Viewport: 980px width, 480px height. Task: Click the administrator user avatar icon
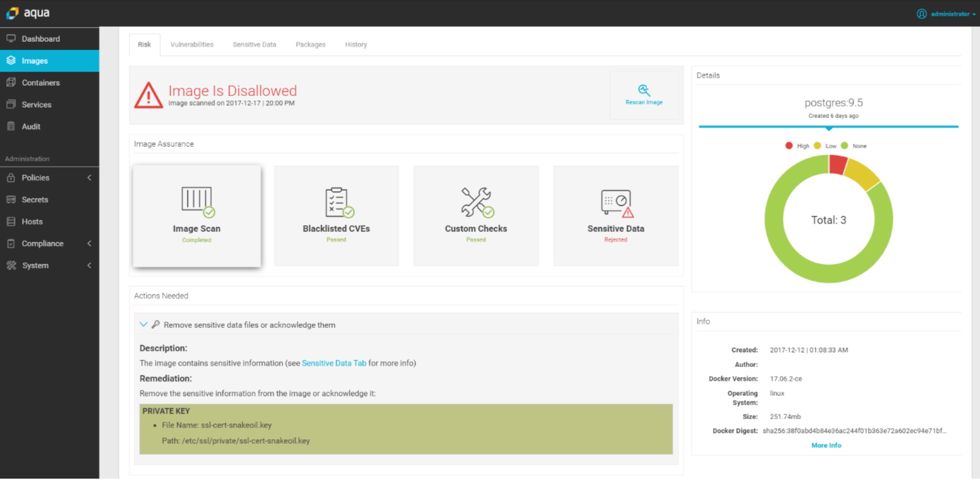coord(922,14)
